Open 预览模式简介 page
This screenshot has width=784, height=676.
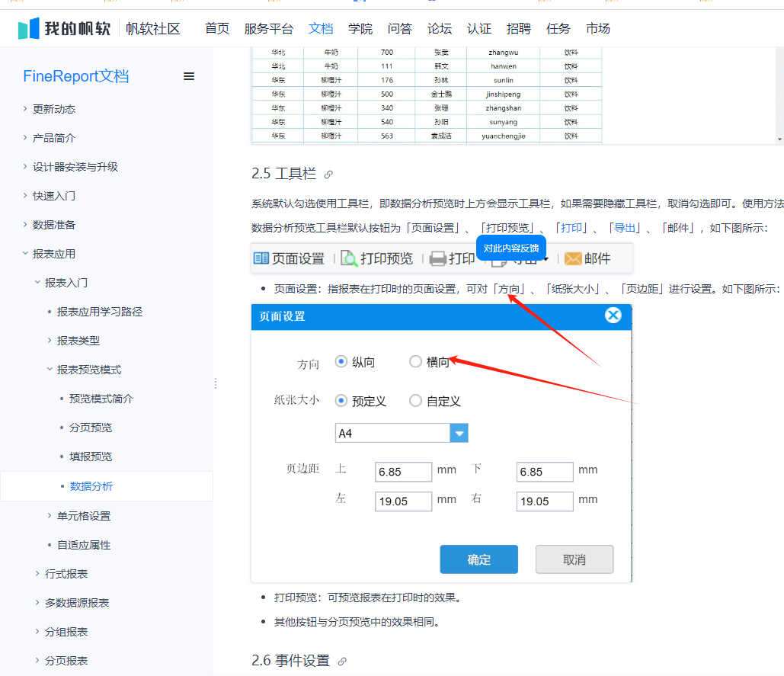[101, 399]
